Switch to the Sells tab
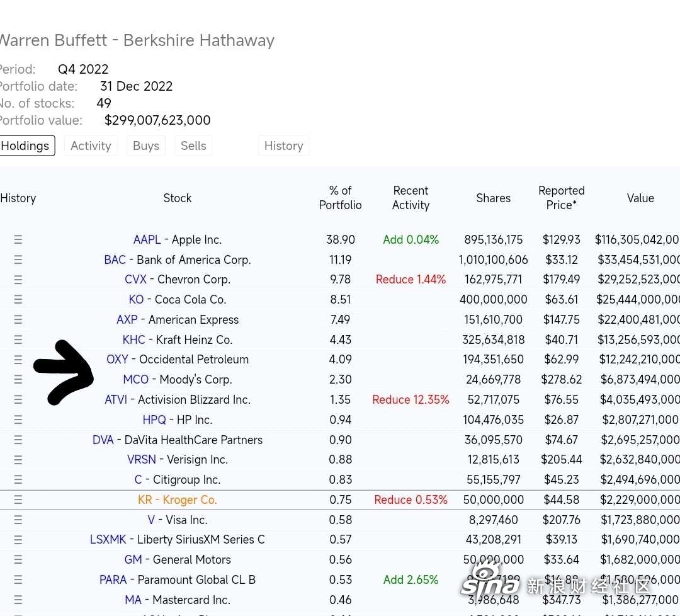 tap(193, 145)
